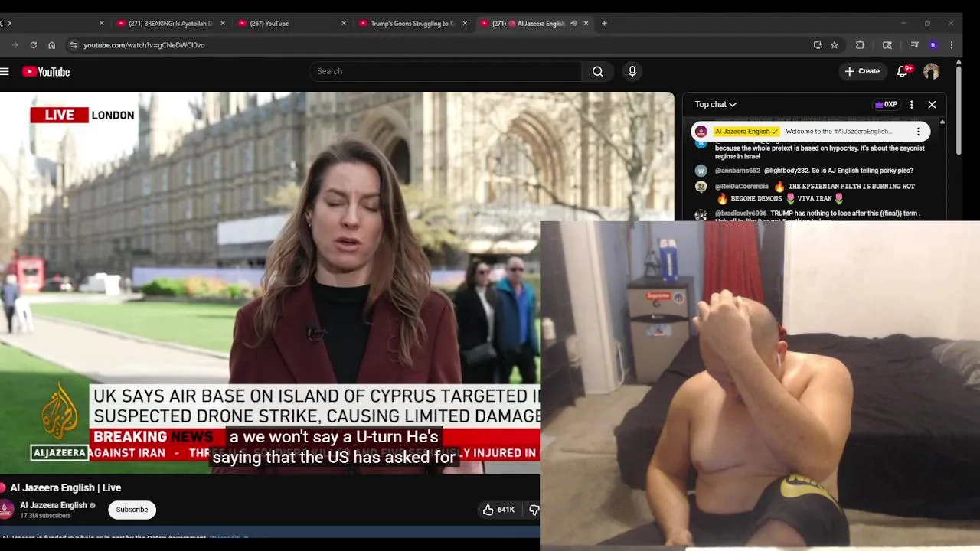The image size is (980, 551).
Task: Reload the page in browser toolbar
Action: pyautogui.click(x=33, y=45)
